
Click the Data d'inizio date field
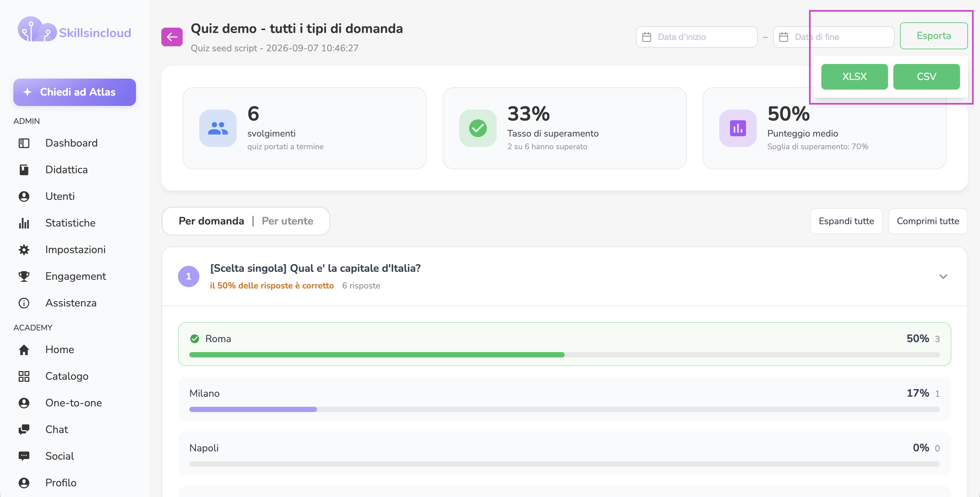tap(697, 37)
